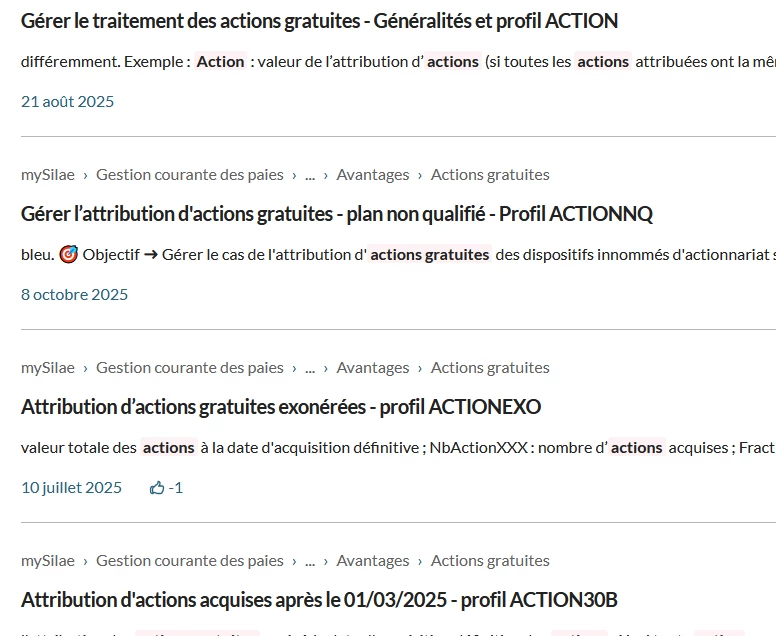
Task: Select 'Actions gratuites' breadcrumb above ACTIONEXO article
Action: coord(490,368)
